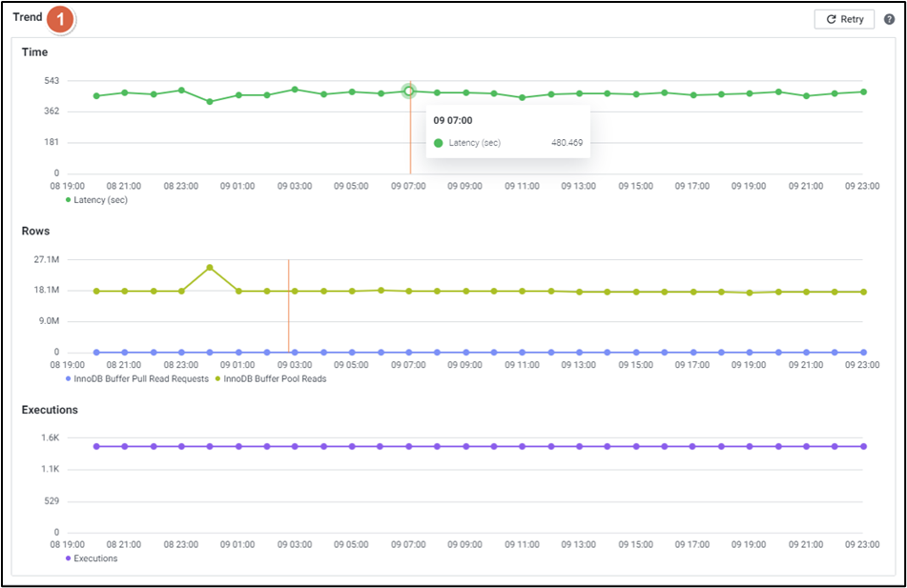Click the orange number 1 badge

pos(61,18)
